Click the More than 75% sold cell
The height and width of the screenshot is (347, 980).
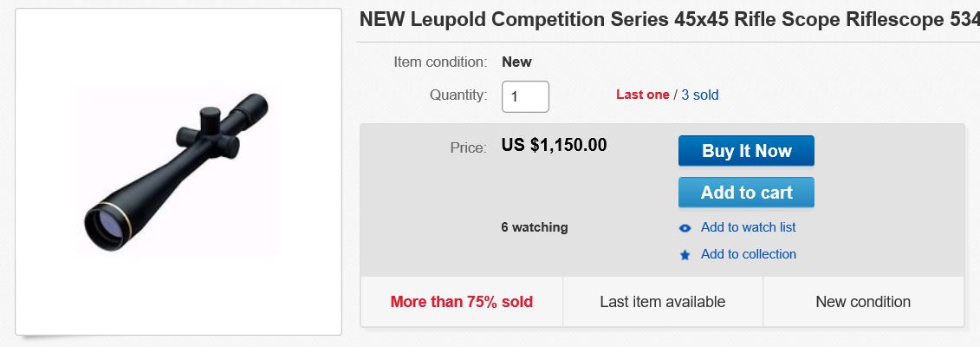point(461,302)
